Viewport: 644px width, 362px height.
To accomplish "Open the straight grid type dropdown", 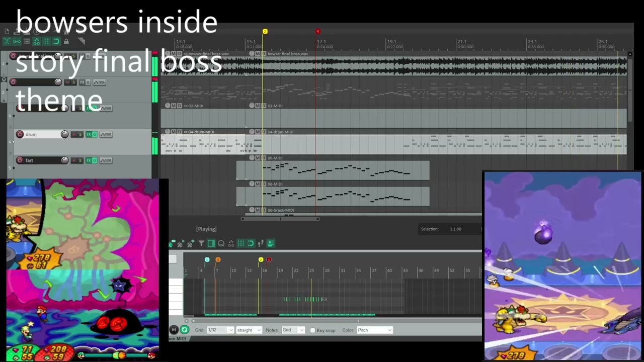I will (x=249, y=330).
